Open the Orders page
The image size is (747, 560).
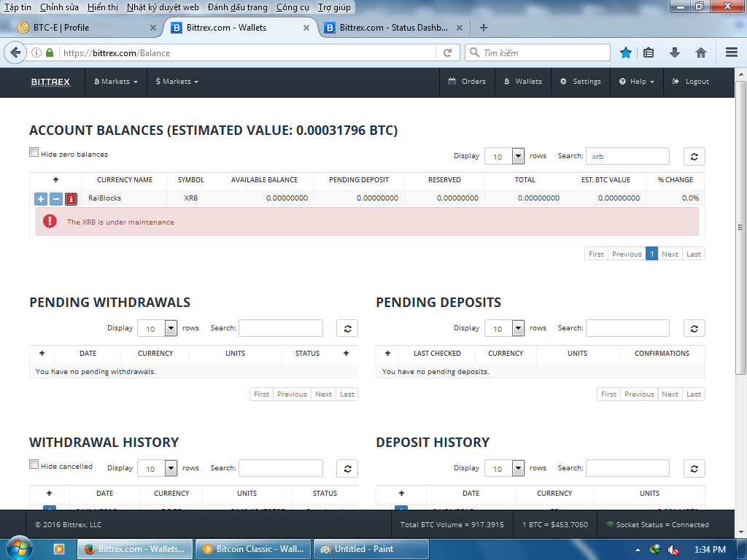pyautogui.click(x=467, y=82)
